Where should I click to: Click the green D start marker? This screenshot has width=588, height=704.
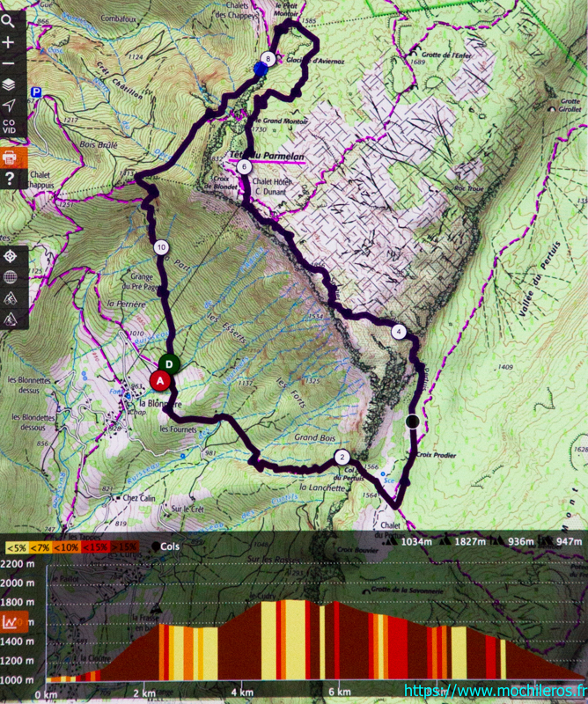click(169, 364)
